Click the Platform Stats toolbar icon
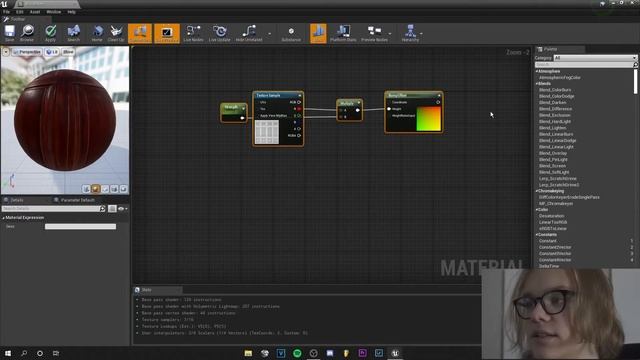640x360 pixels. pyautogui.click(x=343, y=33)
